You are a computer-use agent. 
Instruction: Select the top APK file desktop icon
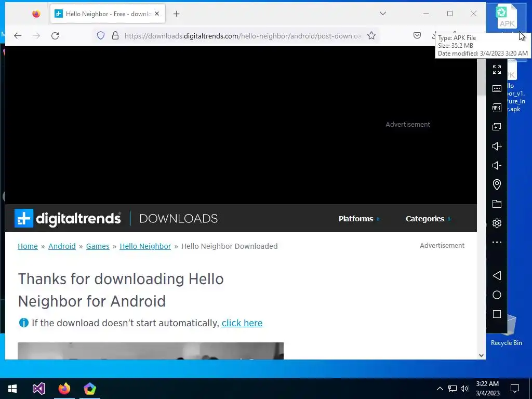(x=507, y=17)
